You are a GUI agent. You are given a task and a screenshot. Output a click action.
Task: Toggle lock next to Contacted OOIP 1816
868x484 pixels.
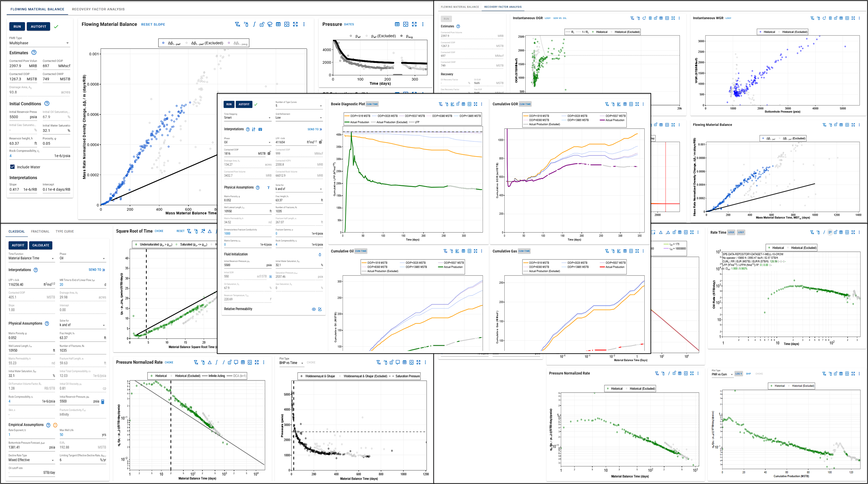click(x=269, y=153)
